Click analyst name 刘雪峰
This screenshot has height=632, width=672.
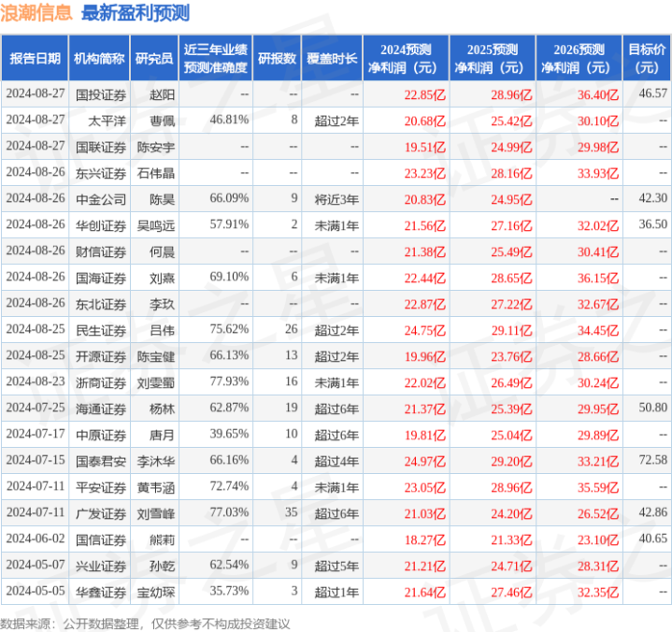pos(155,513)
